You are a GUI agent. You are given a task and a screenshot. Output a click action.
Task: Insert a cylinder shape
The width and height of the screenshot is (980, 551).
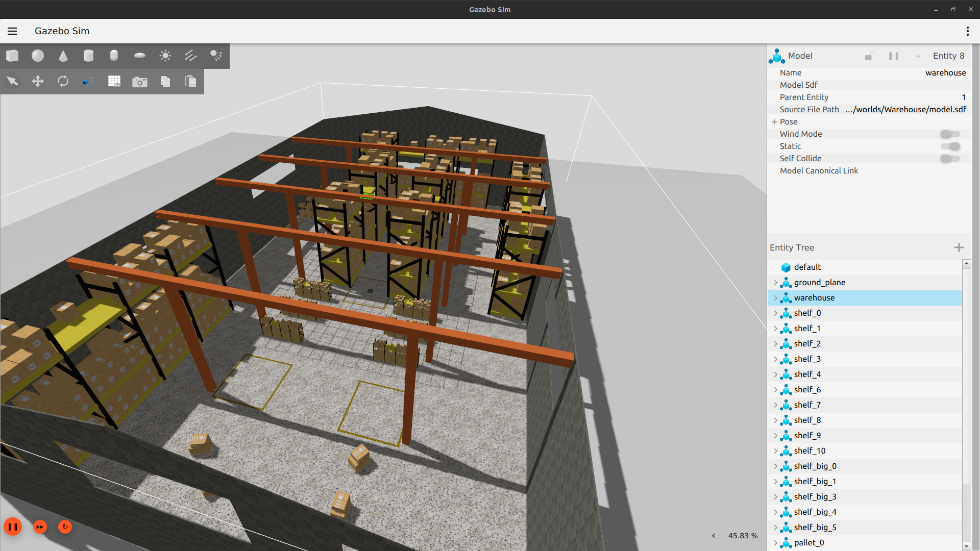(89, 56)
